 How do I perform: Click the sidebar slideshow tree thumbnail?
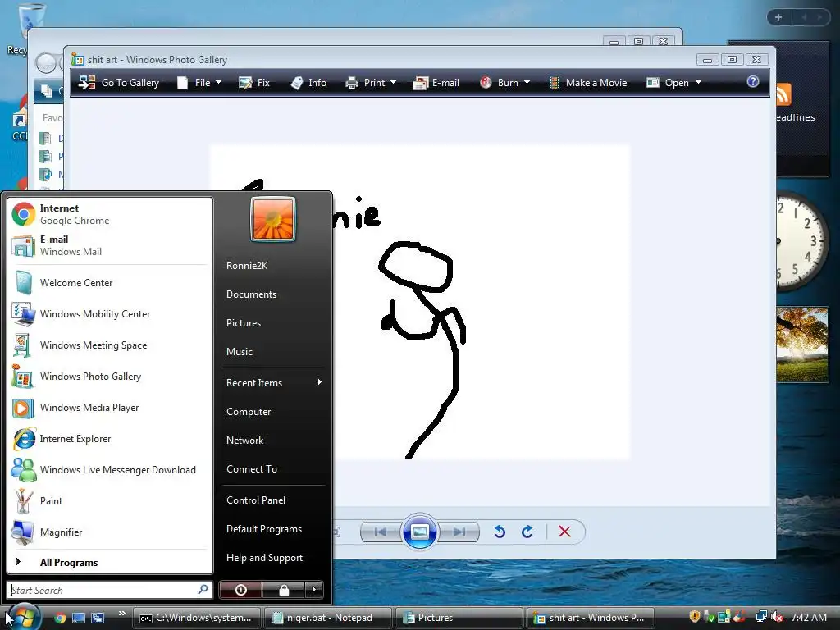(x=802, y=344)
